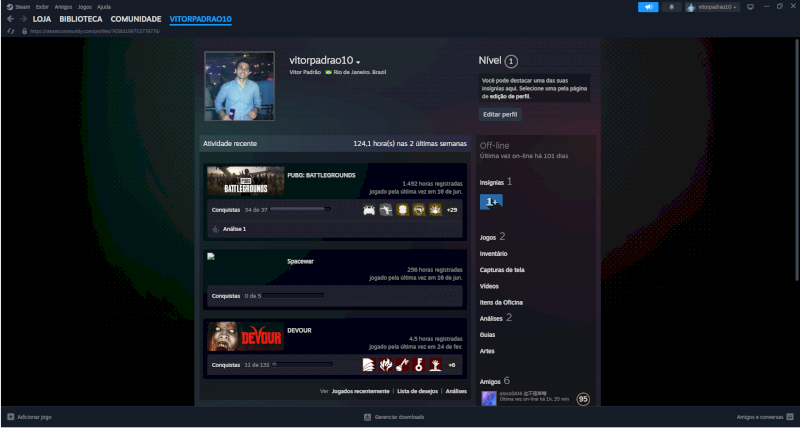
Task: Open the Artes sidebar link
Action: 487,351
